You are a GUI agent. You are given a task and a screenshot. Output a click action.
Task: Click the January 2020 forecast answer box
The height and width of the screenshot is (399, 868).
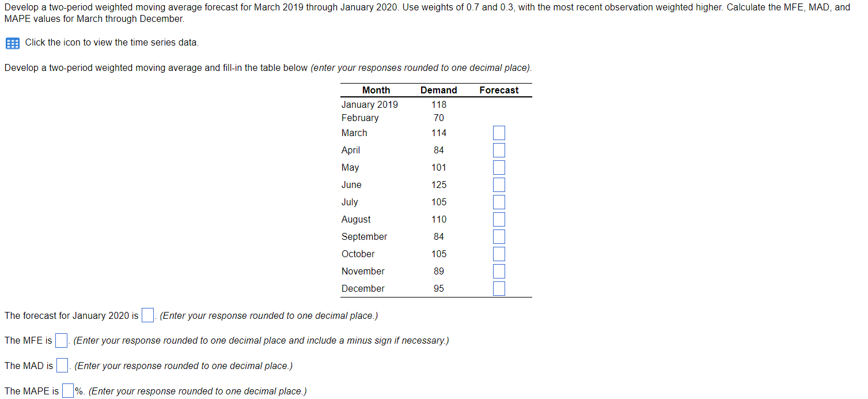[x=147, y=315]
